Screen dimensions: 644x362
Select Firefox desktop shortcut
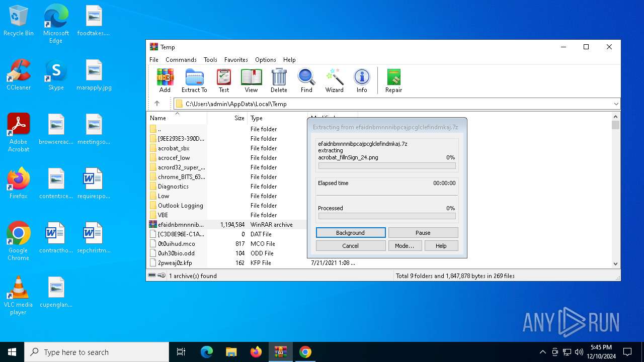(19, 184)
